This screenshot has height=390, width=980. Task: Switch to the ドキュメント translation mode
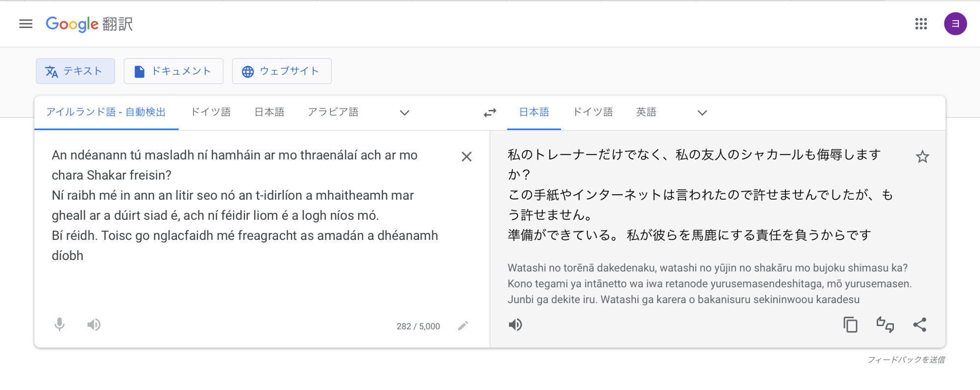[173, 71]
